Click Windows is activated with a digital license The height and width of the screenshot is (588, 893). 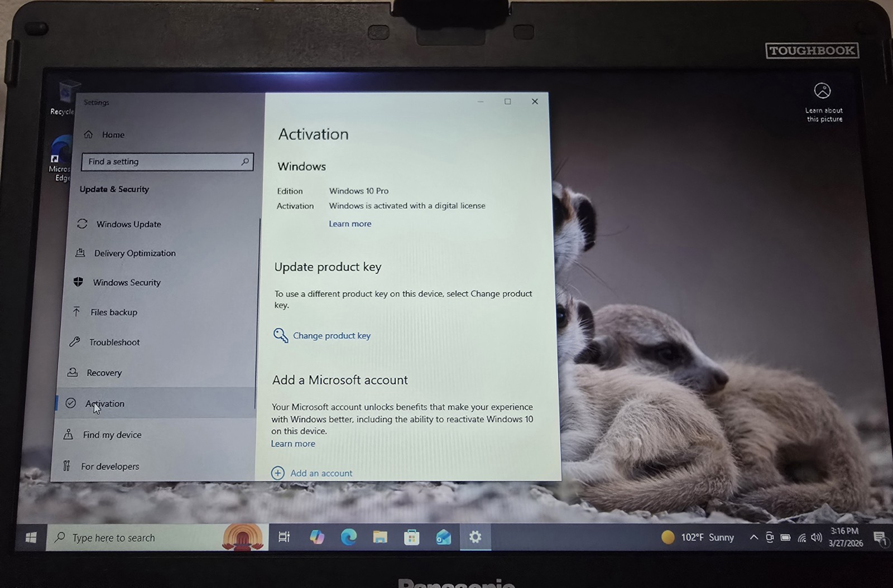click(x=407, y=206)
